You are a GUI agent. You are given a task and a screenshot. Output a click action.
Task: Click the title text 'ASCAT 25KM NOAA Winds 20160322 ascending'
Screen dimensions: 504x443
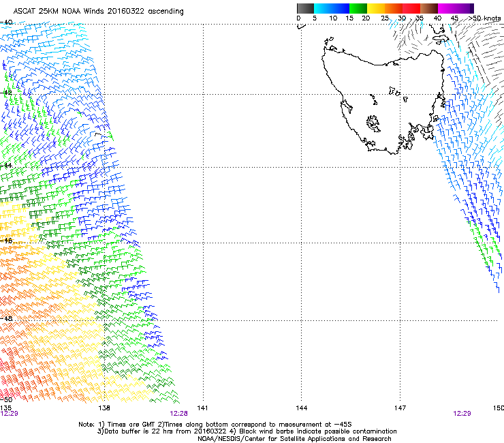tap(98, 12)
